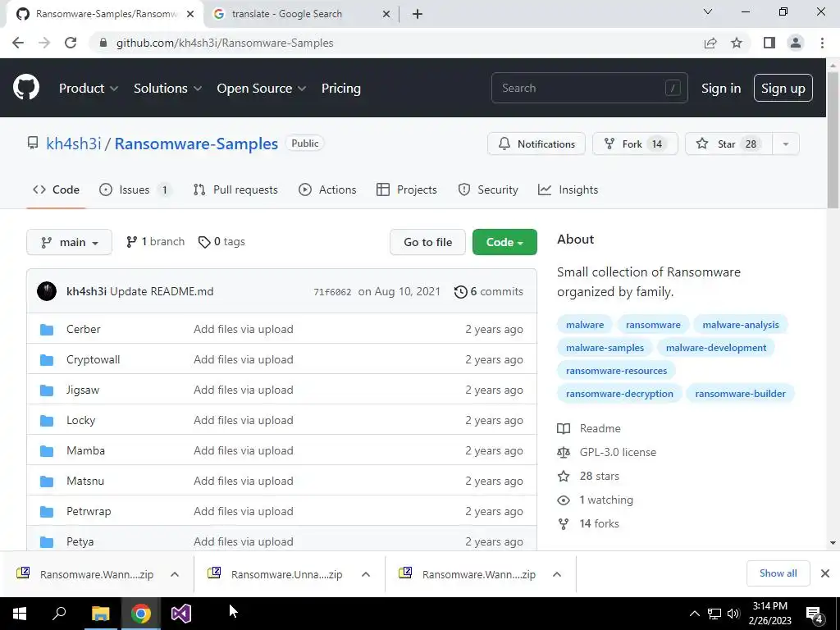This screenshot has width=840, height=630.
Task: Click the GitHub Octocat logo
Action: (26, 88)
